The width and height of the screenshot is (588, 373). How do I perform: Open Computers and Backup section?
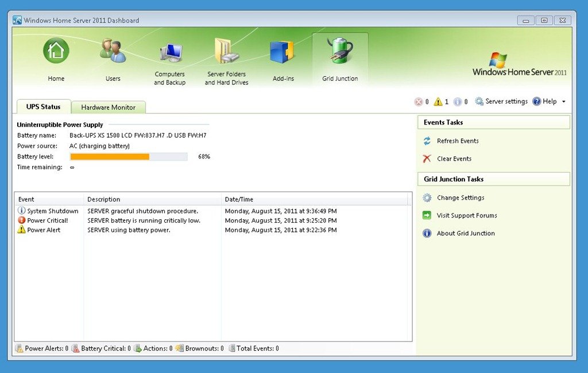(x=170, y=53)
